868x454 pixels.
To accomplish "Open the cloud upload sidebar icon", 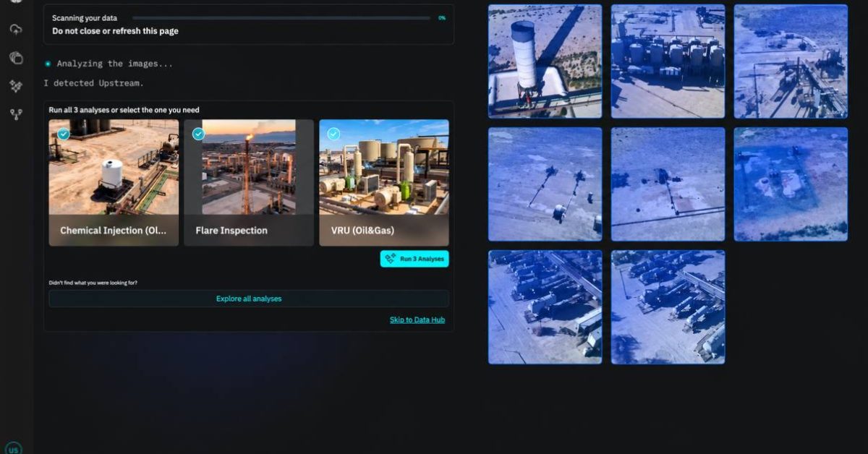I will (x=16, y=30).
